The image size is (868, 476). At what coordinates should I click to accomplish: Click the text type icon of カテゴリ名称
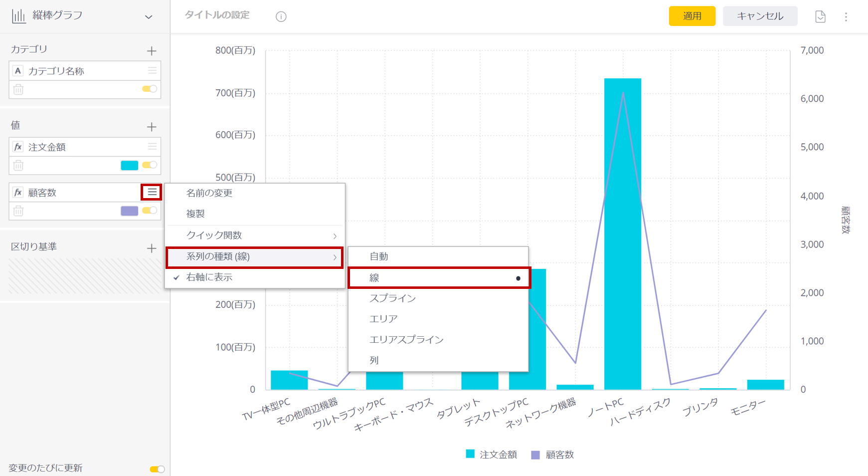(x=18, y=71)
